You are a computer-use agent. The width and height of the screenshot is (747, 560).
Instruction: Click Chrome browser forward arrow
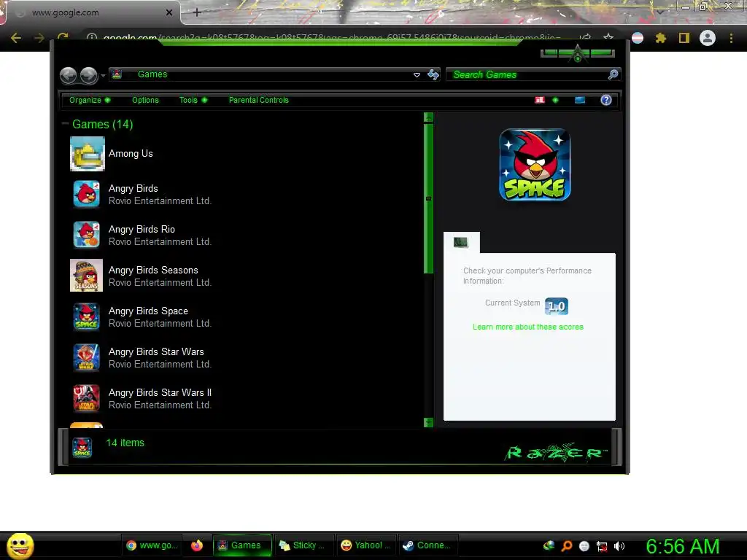[x=39, y=38]
